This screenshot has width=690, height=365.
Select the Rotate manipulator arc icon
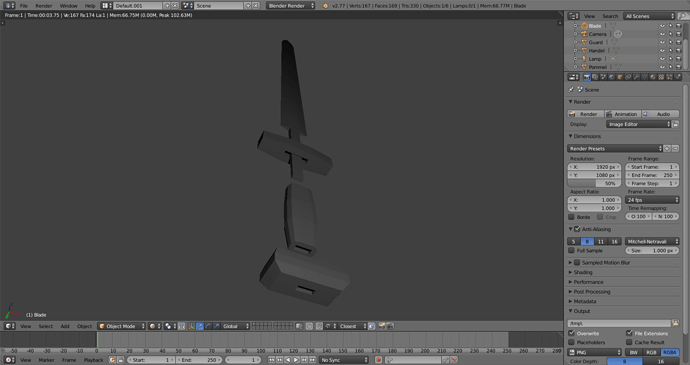208,326
